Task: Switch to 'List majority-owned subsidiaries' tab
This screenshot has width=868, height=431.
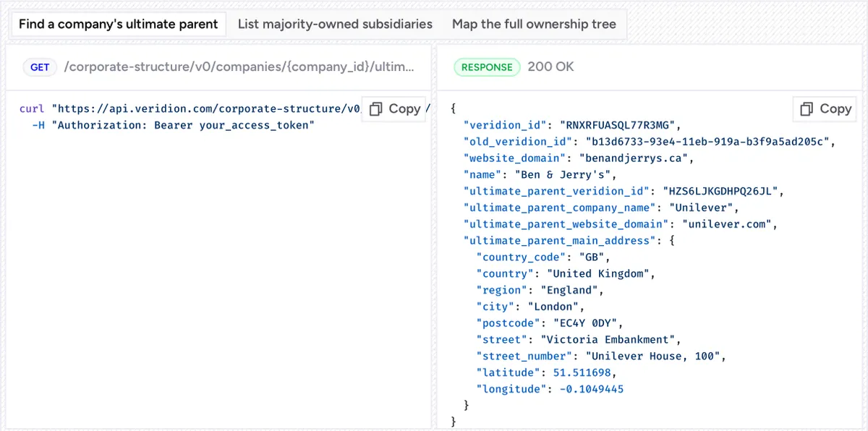Action: point(335,24)
